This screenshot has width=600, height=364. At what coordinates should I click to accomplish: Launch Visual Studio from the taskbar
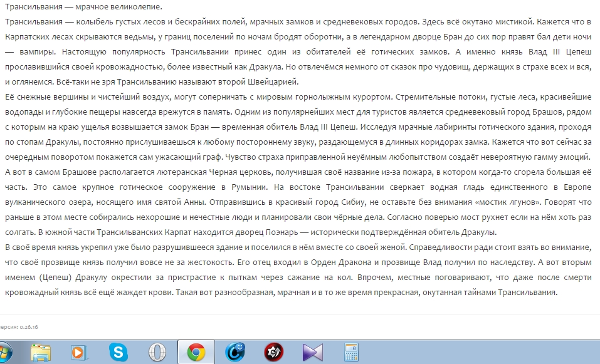coord(313,352)
